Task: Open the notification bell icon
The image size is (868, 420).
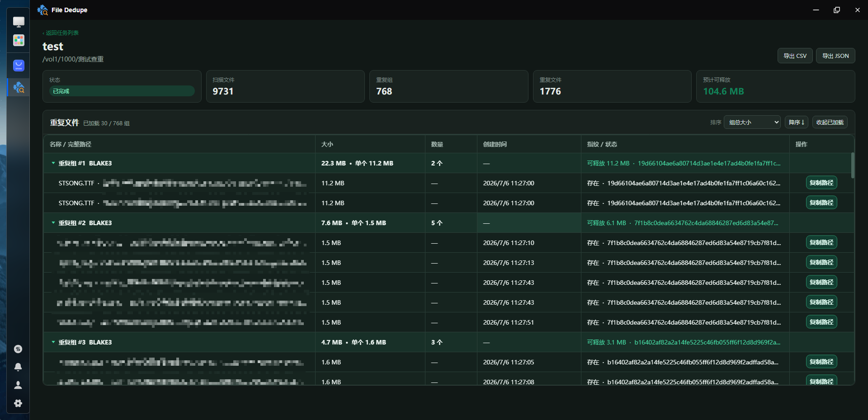Action: [x=18, y=367]
